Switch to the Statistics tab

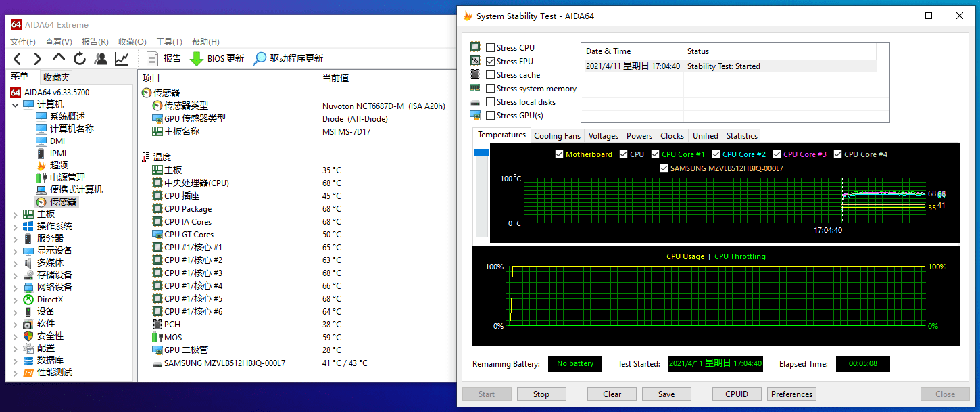tap(741, 135)
